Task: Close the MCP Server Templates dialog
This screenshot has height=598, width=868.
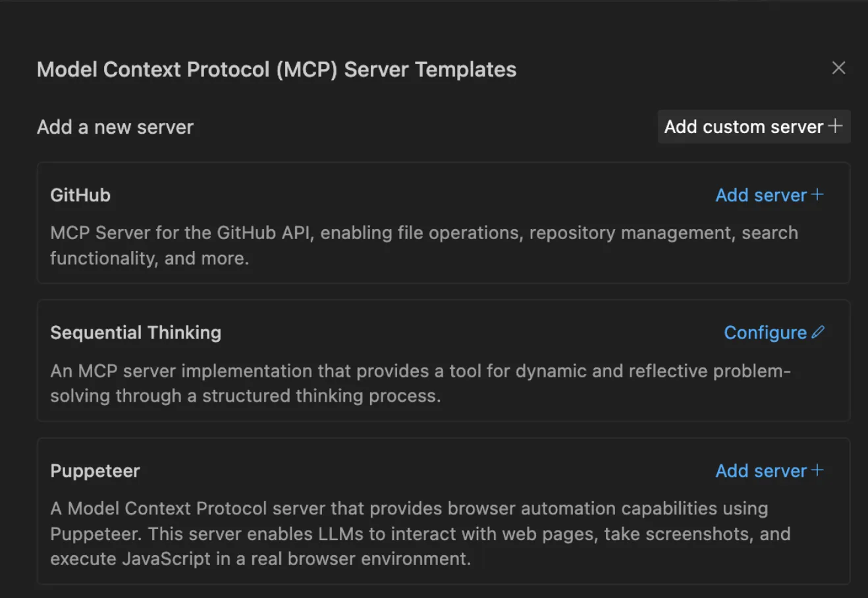Action: coord(838,68)
